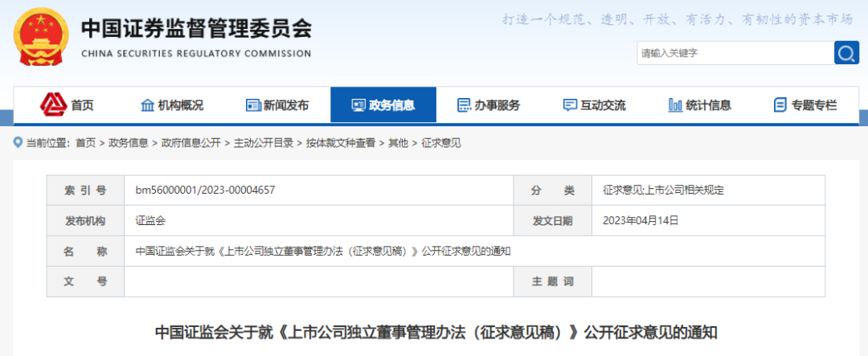Go to 政府信息公开 in breadcrumb
This screenshot has width=868, height=356.
pyautogui.click(x=190, y=143)
